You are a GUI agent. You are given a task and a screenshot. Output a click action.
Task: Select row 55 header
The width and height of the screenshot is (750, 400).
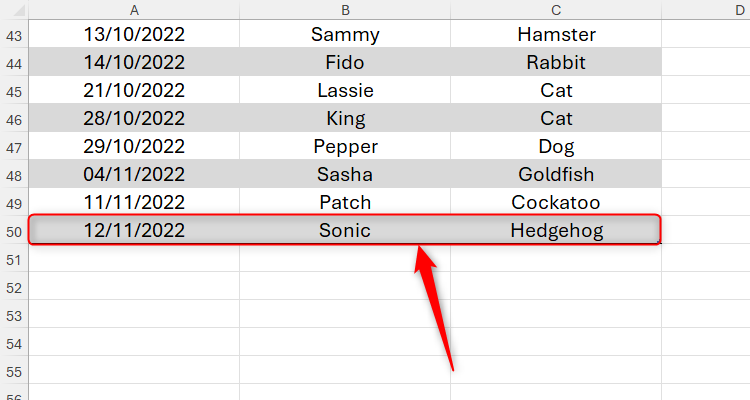14,372
